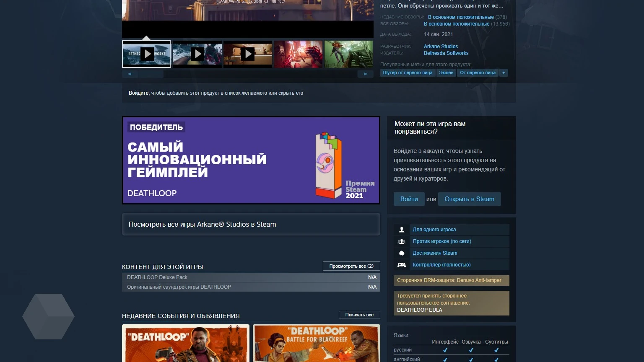Screen dimensions: 644x362
Task: Click the Steam Achievements star icon
Action: pyautogui.click(x=402, y=253)
